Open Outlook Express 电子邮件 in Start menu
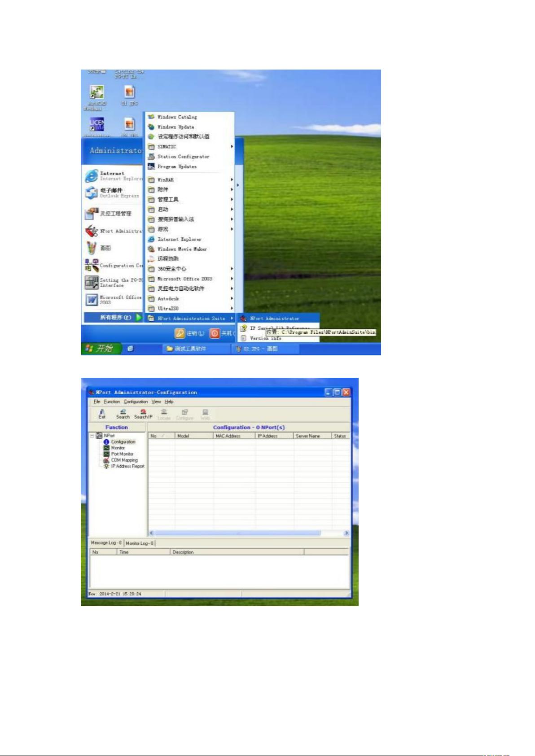The height and width of the screenshot is (756, 535). [x=113, y=193]
